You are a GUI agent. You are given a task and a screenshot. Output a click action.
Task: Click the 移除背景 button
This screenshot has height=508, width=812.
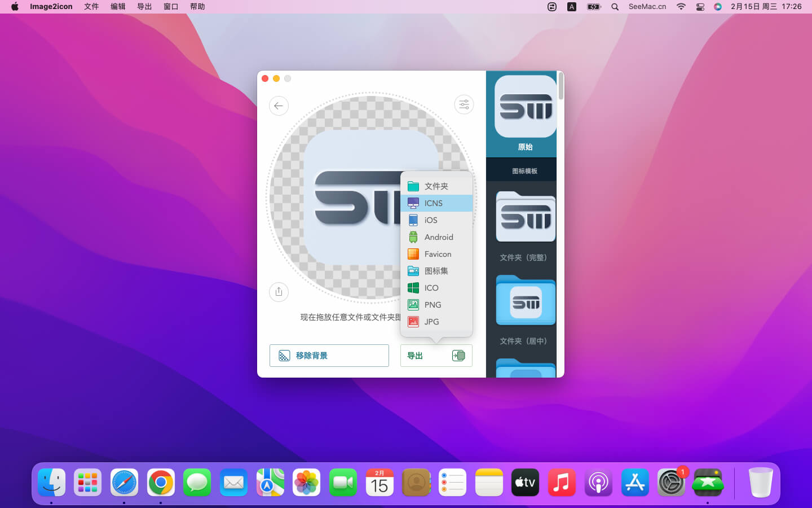(x=329, y=356)
